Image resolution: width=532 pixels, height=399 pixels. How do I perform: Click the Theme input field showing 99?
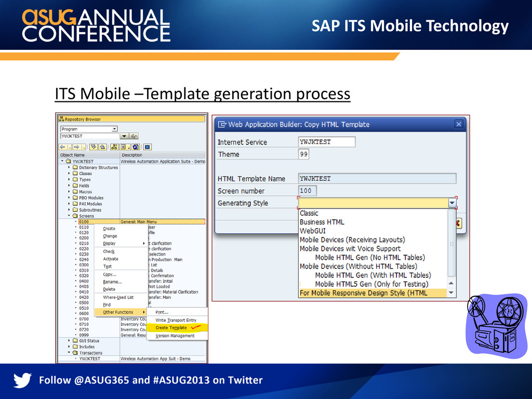pyautogui.click(x=303, y=154)
